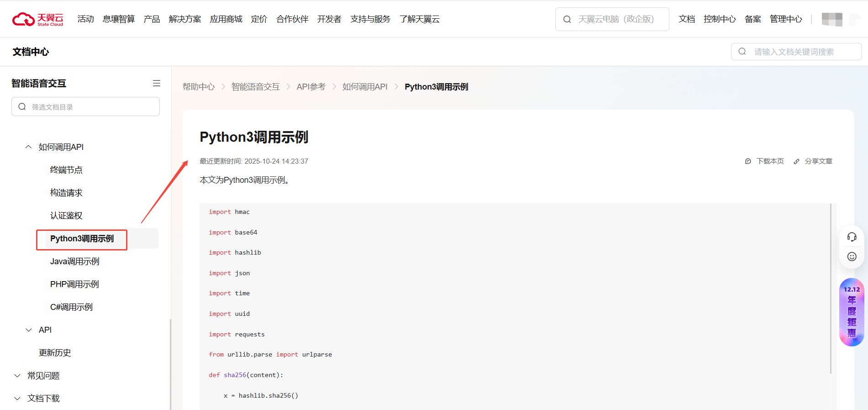Click 智能语音交互 in breadcrumb

pyautogui.click(x=255, y=87)
